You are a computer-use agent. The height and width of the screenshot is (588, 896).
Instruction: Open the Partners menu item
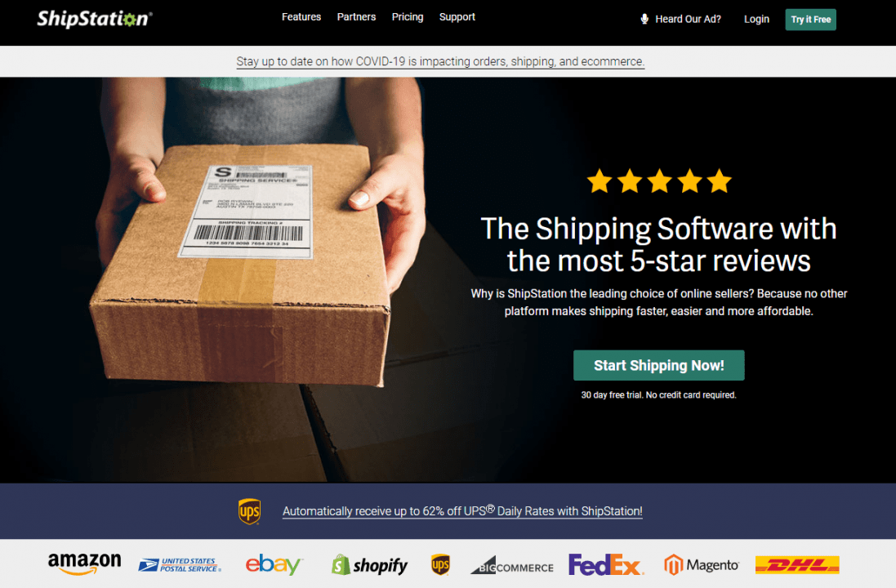pos(357,17)
